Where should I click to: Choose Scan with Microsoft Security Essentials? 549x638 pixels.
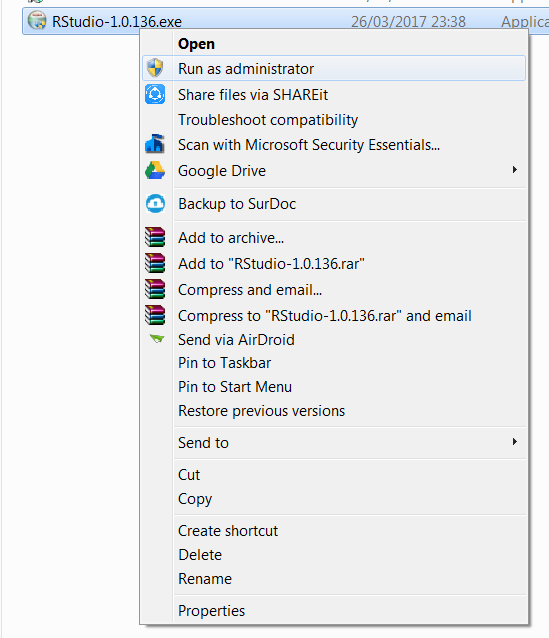click(x=334, y=144)
